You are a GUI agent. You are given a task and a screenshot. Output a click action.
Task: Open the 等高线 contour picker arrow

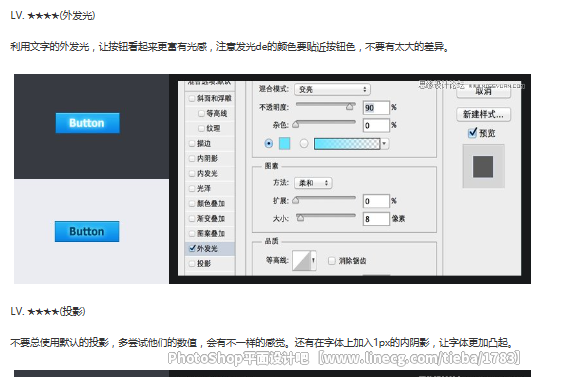point(313,261)
